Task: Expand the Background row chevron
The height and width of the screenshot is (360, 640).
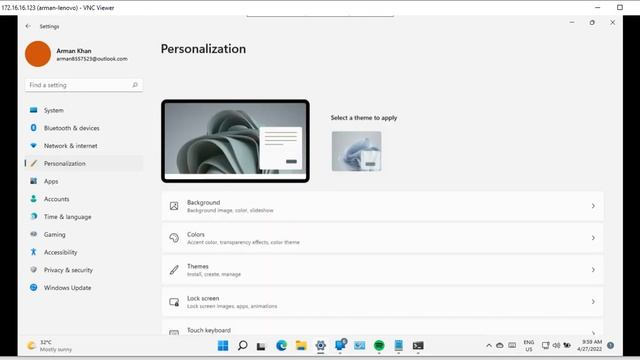Action: [x=593, y=206]
